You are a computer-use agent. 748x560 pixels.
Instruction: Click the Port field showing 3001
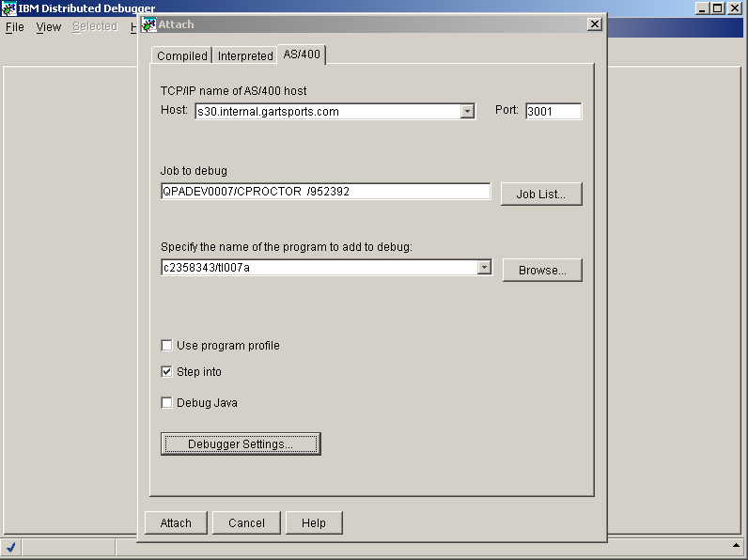(x=553, y=111)
